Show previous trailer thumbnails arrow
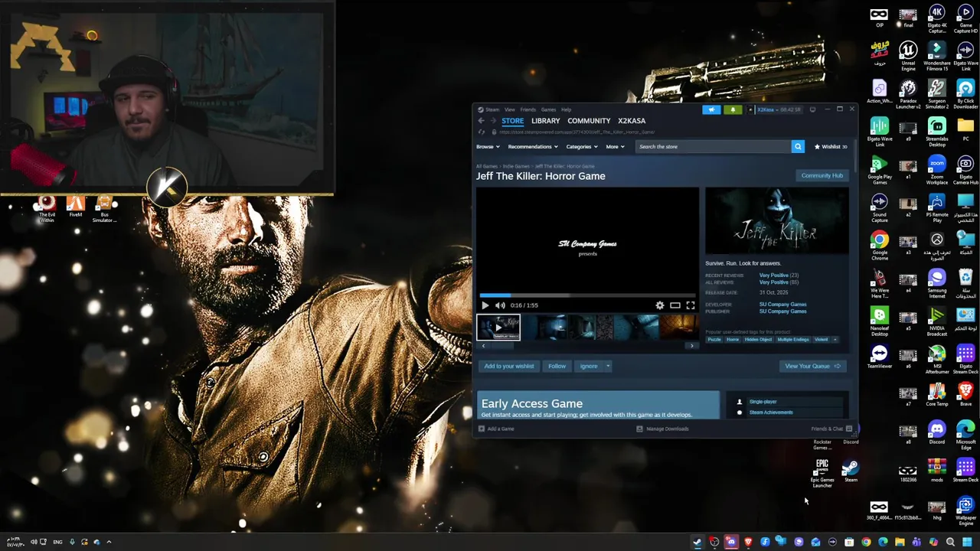This screenshot has width=980, height=551. pos(483,346)
